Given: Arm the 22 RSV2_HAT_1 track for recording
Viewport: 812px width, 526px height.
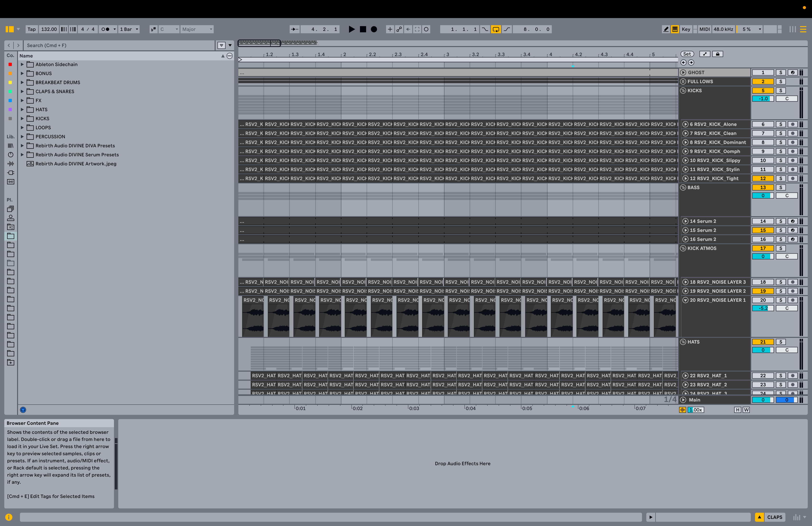Looking at the screenshot, I should point(793,375).
